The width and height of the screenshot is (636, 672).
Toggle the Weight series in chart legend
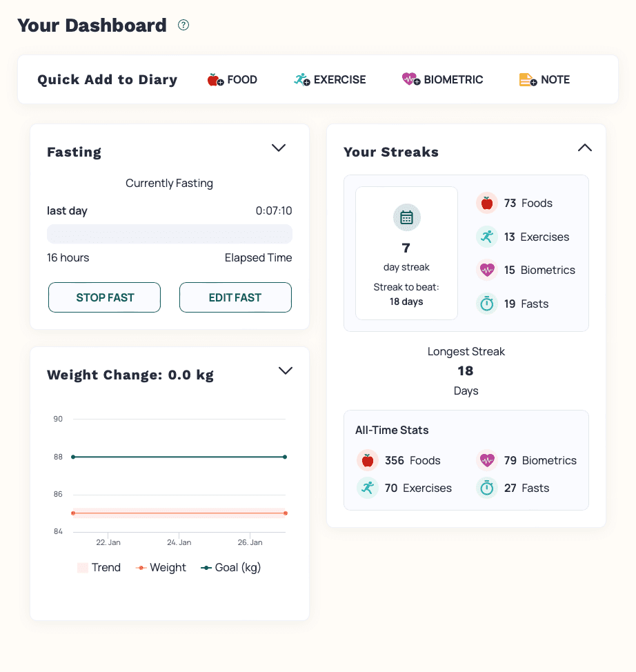pos(160,568)
